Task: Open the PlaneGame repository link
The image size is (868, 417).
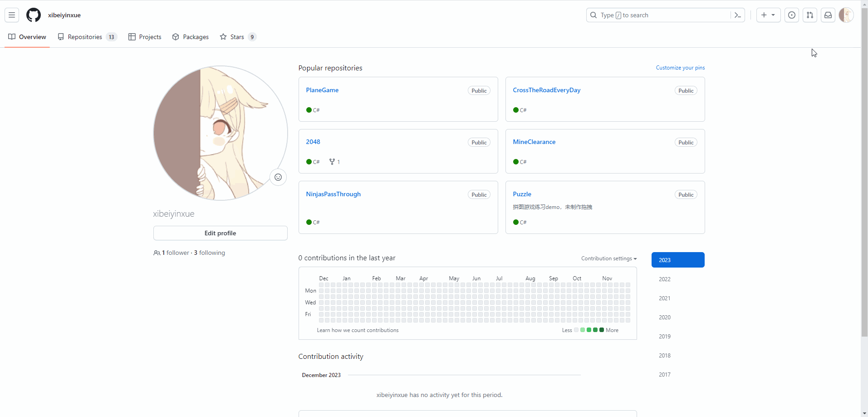Action: click(x=322, y=90)
